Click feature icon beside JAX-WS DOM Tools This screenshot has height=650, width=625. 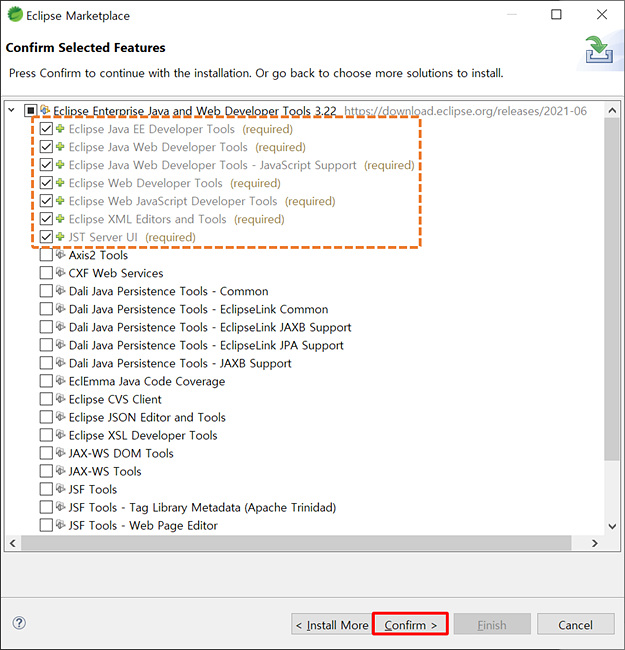click(61, 452)
